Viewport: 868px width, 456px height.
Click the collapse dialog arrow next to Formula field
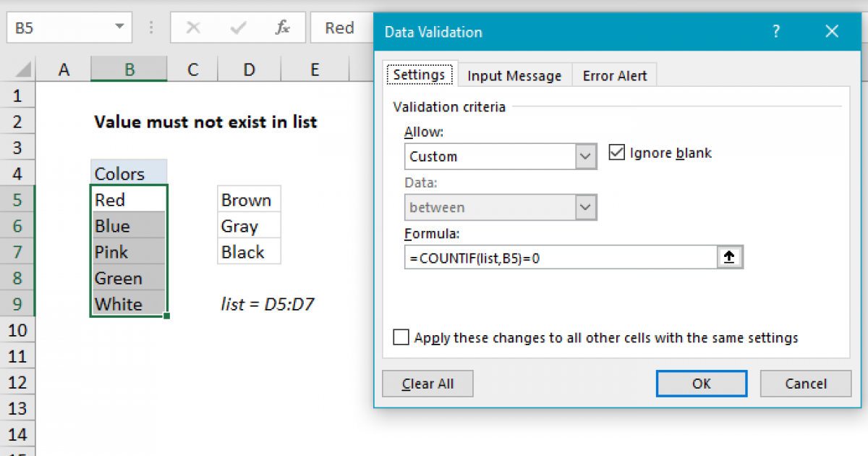729,257
